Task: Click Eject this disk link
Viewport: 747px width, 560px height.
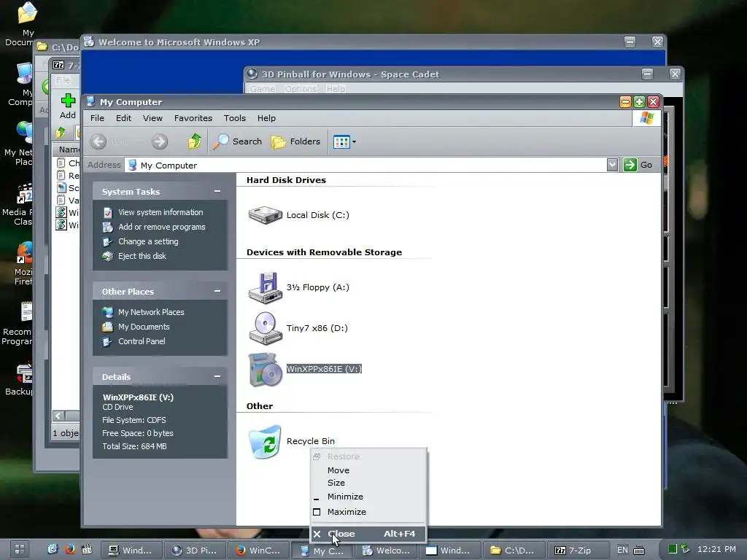Action: (142, 256)
